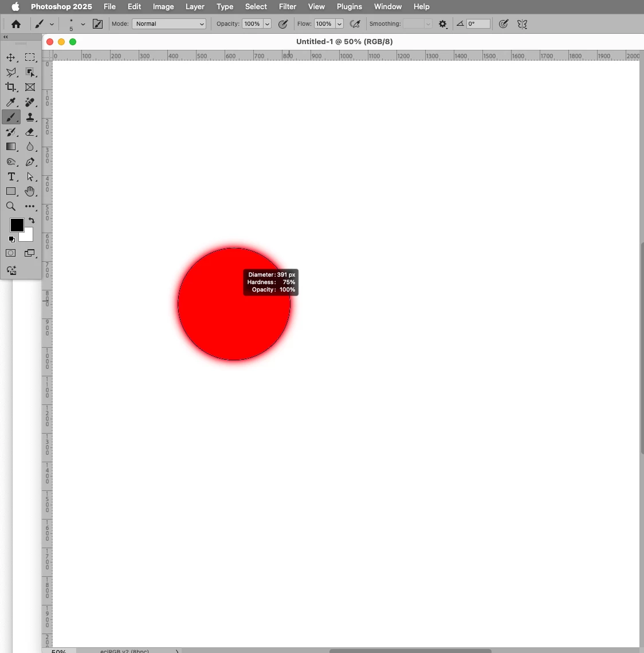Click the Home icon in options bar

(x=16, y=24)
